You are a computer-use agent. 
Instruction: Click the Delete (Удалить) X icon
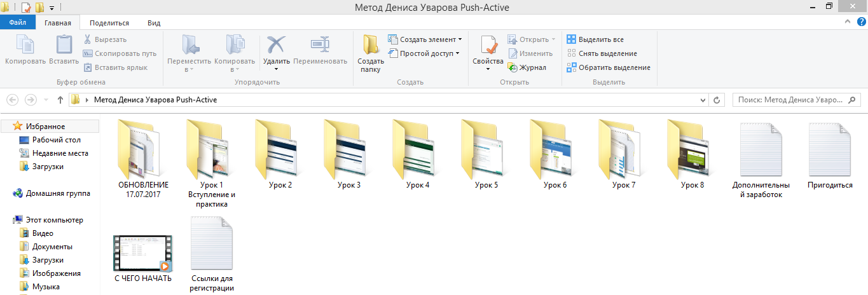277,45
